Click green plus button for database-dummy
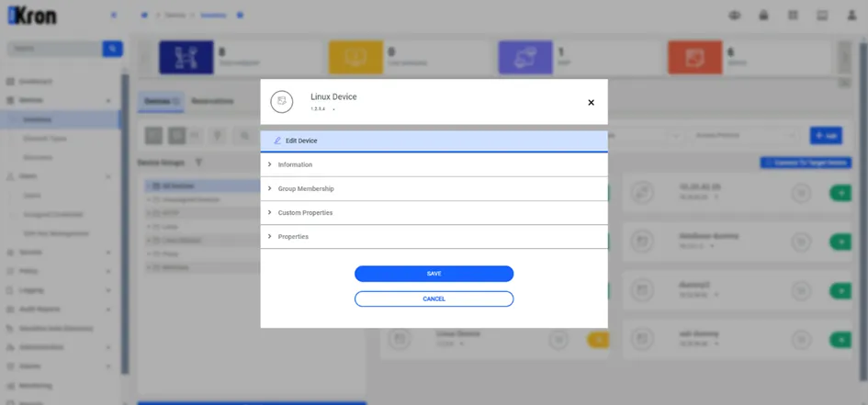Image resolution: width=868 pixels, height=405 pixels. point(840,242)
